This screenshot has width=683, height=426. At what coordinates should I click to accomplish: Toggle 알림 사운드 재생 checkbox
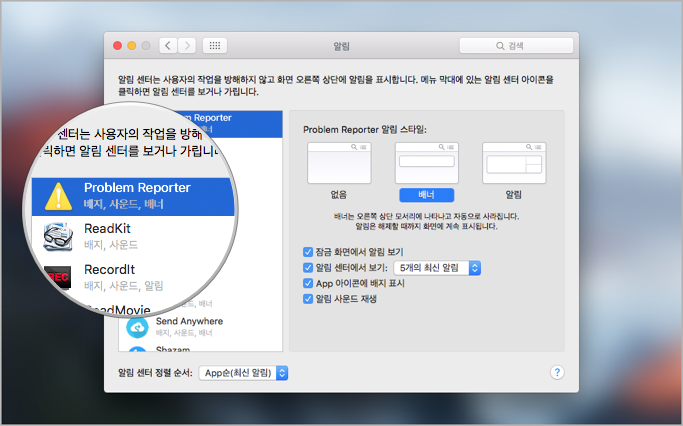coord(308,299)
